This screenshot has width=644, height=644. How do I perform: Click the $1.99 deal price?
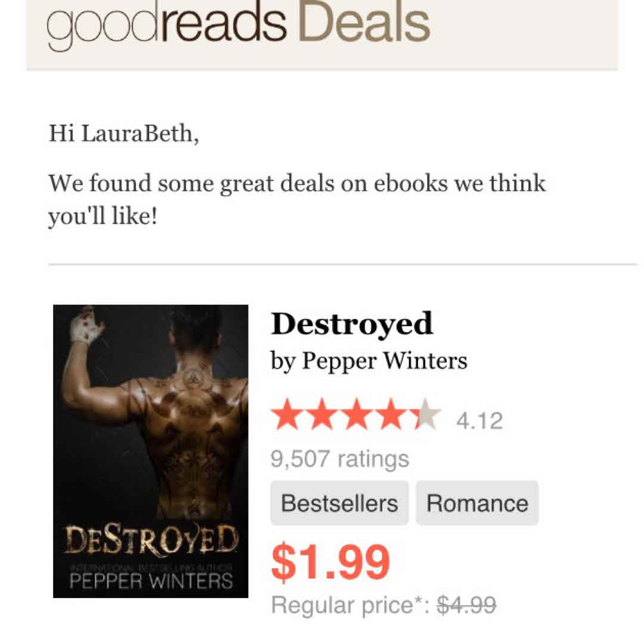(x=330, y=562)
